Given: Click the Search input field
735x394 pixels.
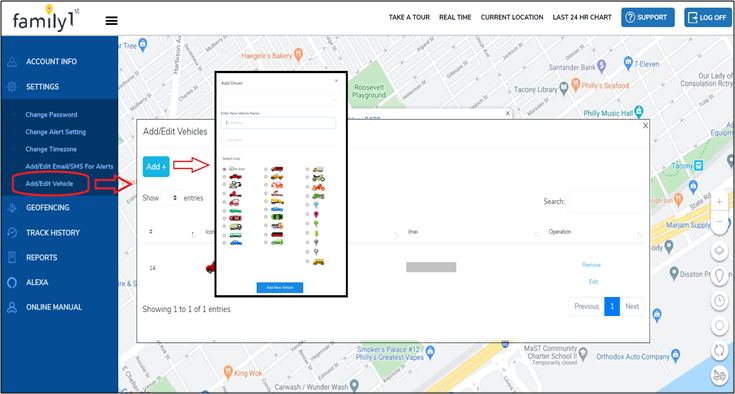Looking at the screenshot, I should pos(606,201).
